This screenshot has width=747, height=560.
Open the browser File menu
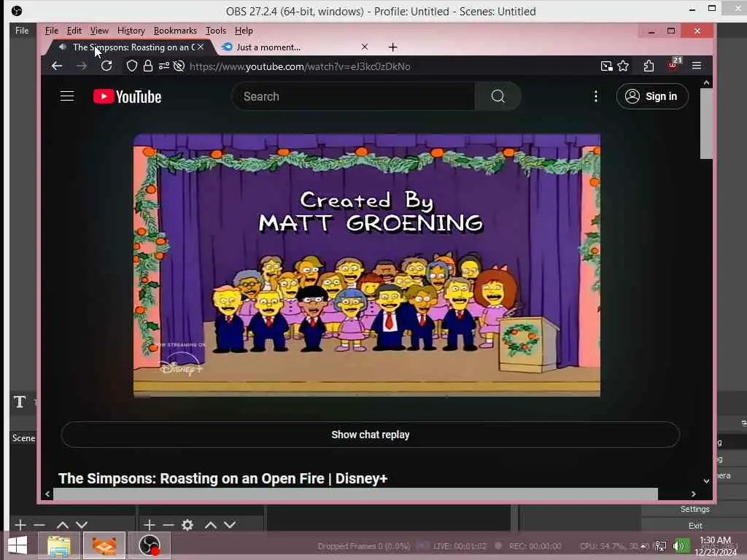[x=52, y=31]
